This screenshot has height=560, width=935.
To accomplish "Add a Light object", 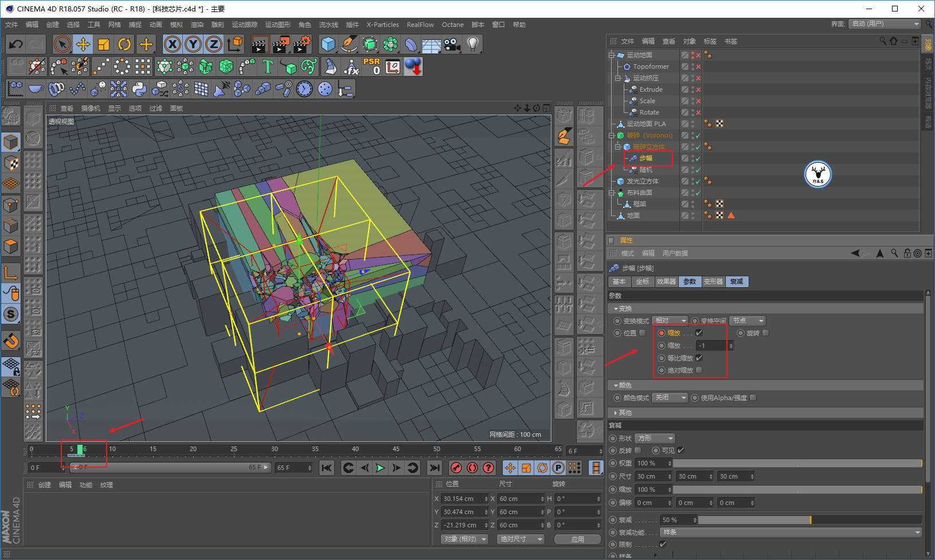I will click(x=473, y=44).
